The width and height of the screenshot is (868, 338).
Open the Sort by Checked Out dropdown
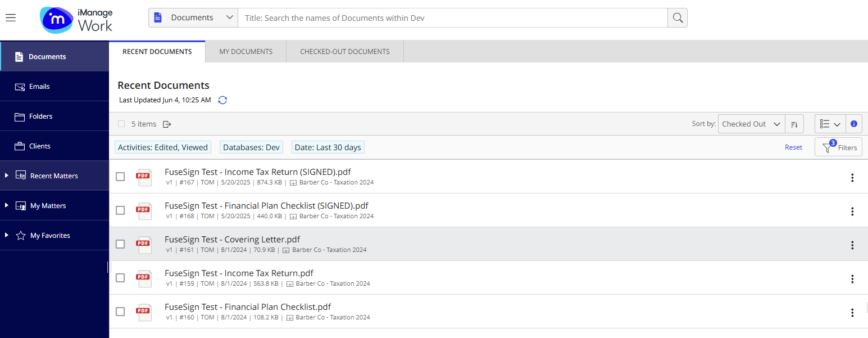click(x=751, y=124)
